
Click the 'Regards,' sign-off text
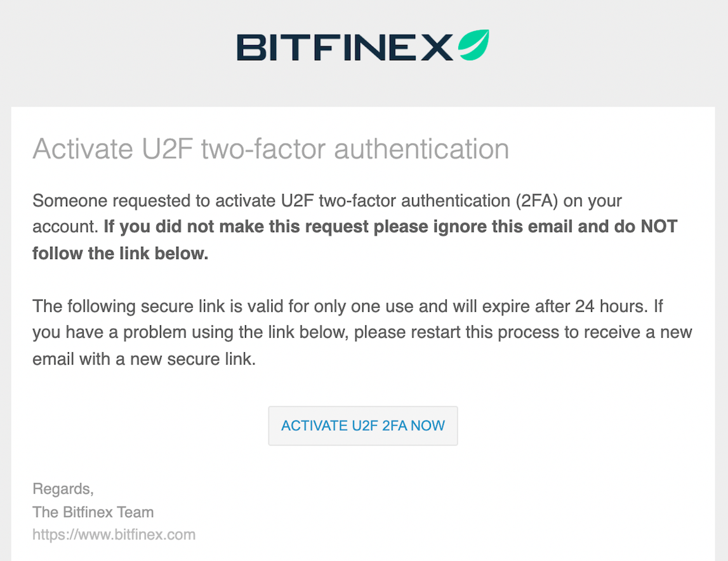pos(63,489)
